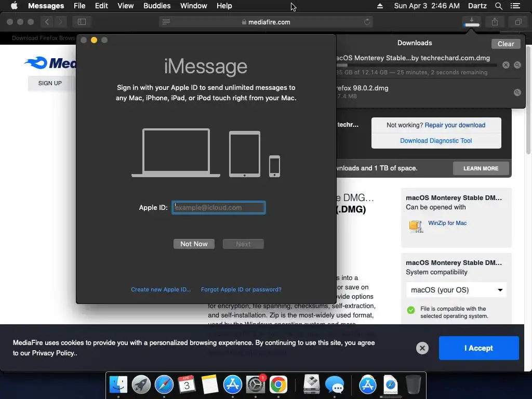Cancel the macOS Monterey download
The width and height of the screenshot is (532, 399).
(x=506, y=65)
